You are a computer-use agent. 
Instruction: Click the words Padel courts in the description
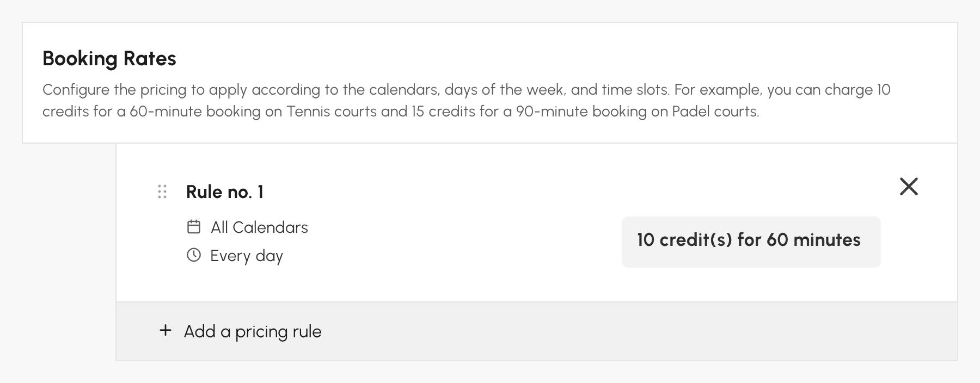tap(715, 111)
